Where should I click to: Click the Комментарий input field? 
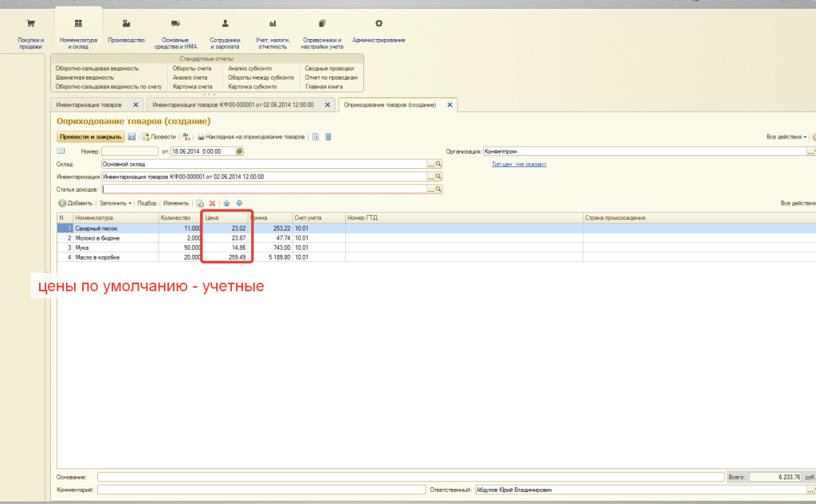(x=261, y=490)
